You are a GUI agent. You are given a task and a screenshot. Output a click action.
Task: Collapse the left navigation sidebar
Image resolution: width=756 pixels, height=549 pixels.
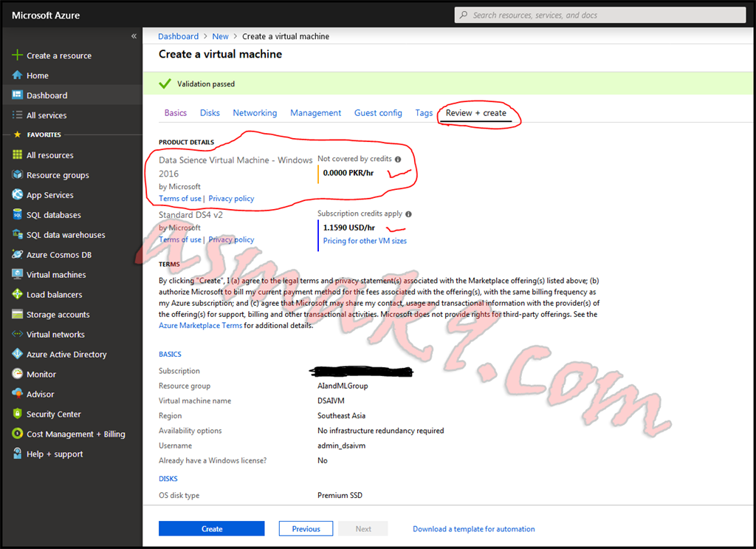click(x=134, y=35)
